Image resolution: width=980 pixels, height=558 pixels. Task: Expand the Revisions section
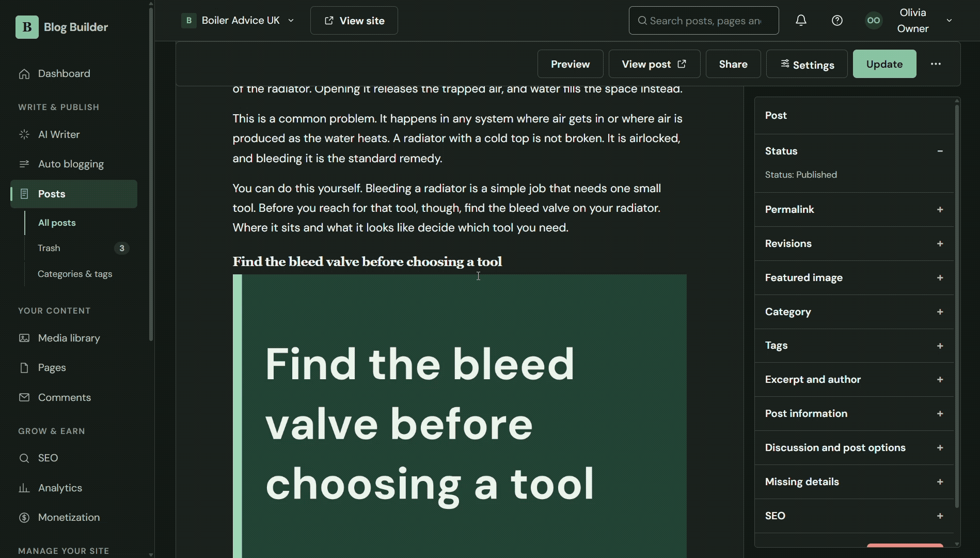point(940,244)
